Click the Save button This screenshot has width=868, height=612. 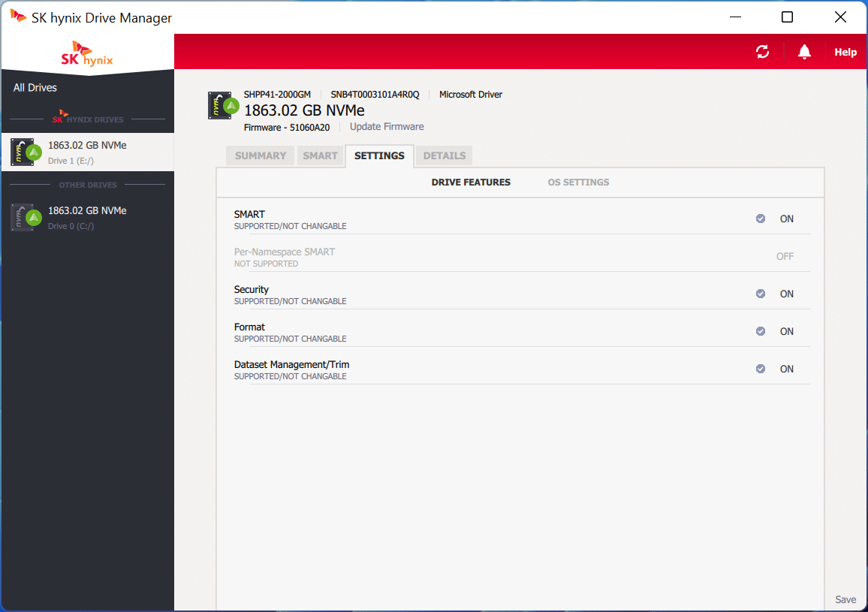point(845,599)
